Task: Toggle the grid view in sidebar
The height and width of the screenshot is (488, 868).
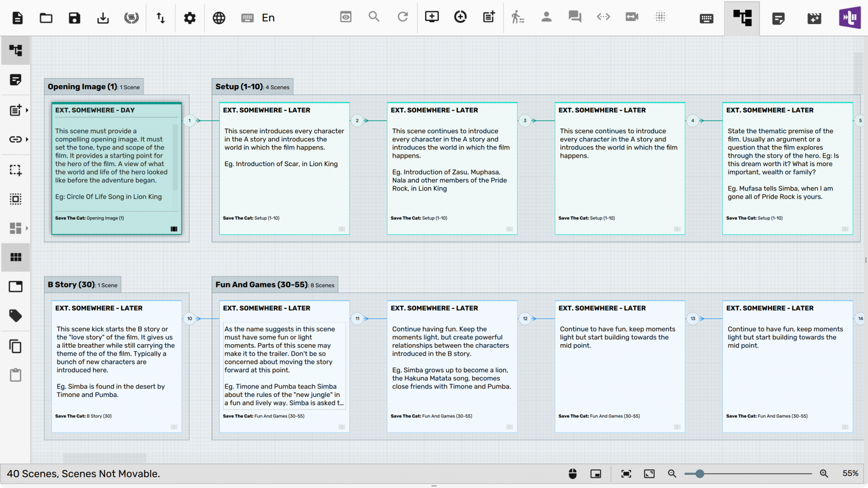Action: (15, 257)
